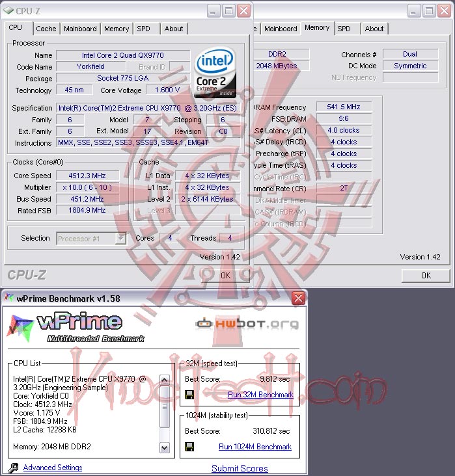Click OK in the CPU-Z Memory window
The image size is (455, 476).
pos(426,275)
